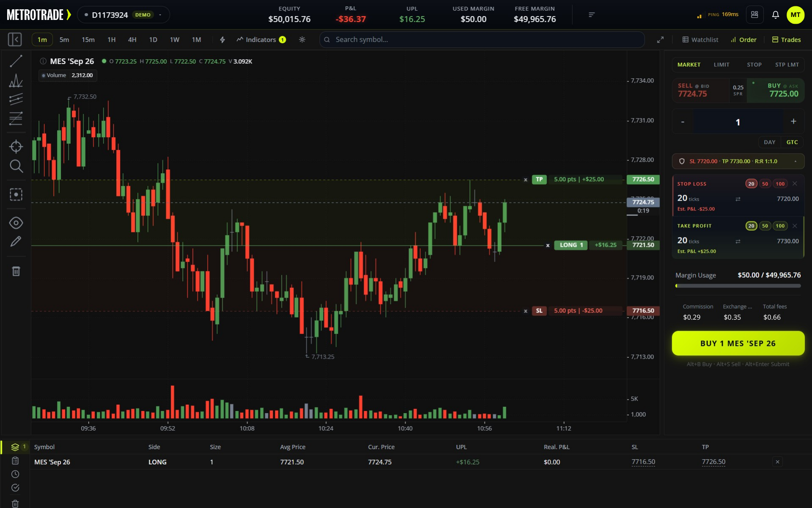The width and height of the screenshot is (812, 508).
Task: Close the MES 'Sep 26 position row
Action: tap(777, 462)
